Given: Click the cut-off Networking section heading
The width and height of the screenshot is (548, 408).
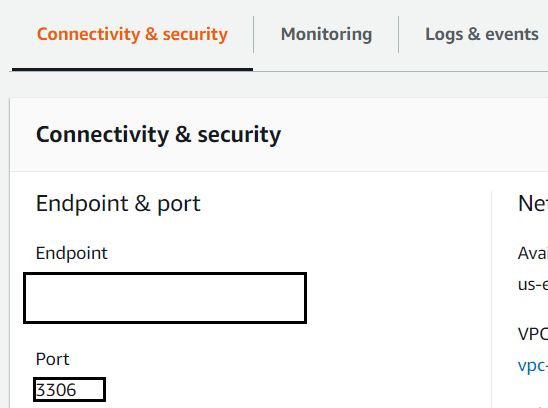Looking at the screenshot, I should pos(533,203).
